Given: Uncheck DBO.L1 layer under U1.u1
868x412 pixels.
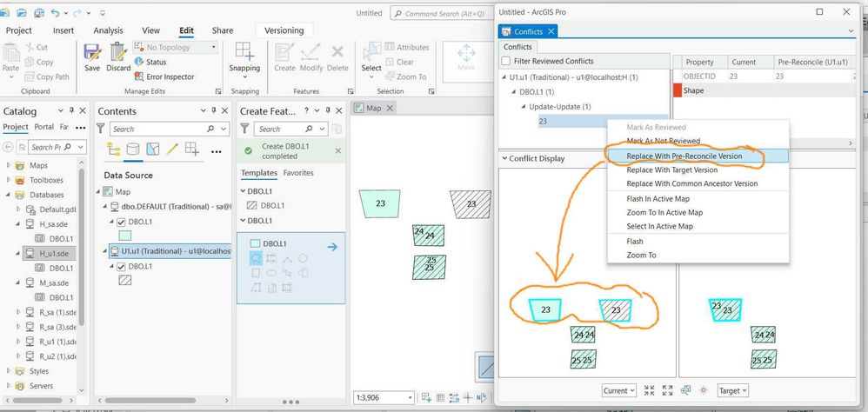Looking at the screenshot, I should point(121,267).
